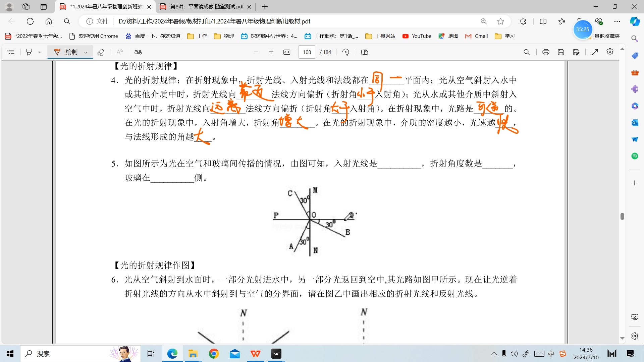Screen dimensions: 644x362
Task: Open the browser settings ellipsis menu
Action: pyautogui.click(x=617, y=21)
